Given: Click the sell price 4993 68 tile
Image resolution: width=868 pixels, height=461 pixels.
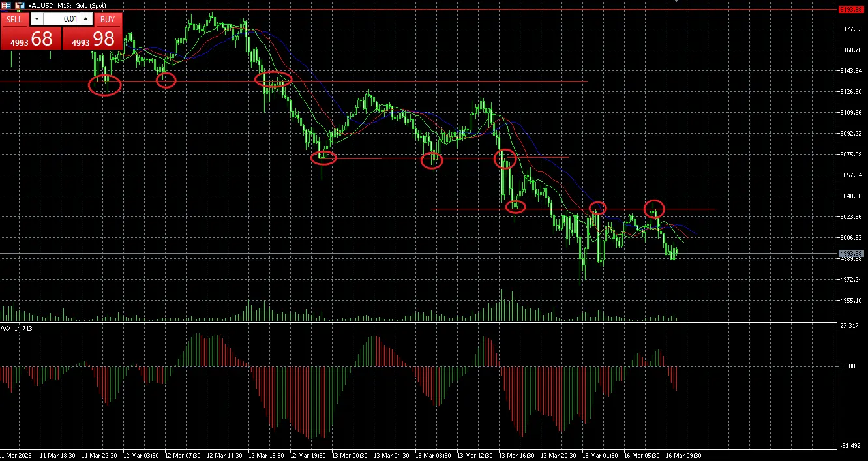Looking at the screenshot, I should [x=31, y=38].
